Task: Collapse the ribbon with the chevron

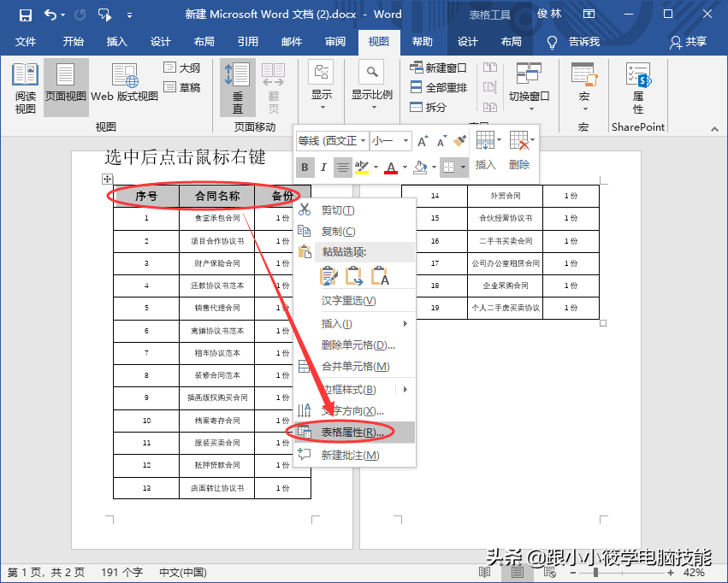Action: [x=714, y=129]
